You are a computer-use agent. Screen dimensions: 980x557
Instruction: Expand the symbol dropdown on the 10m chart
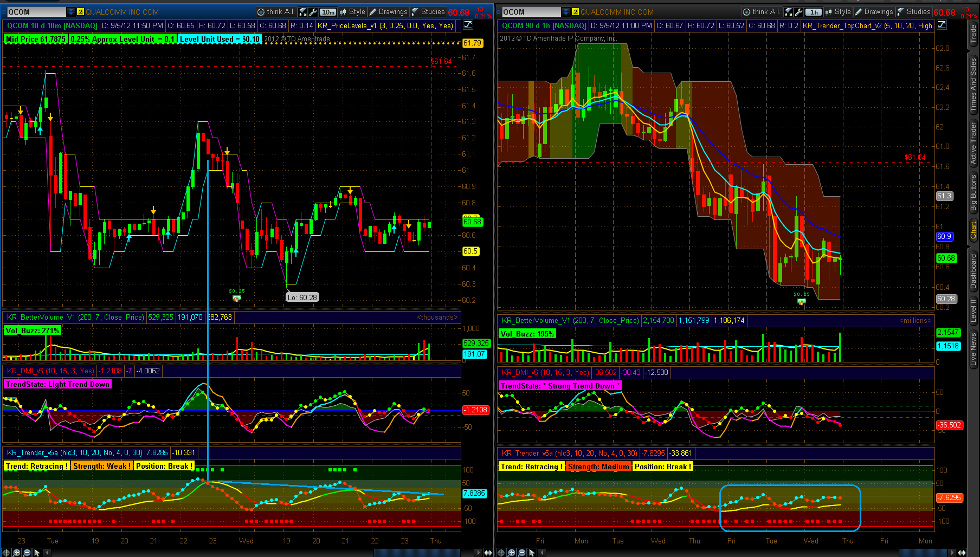coord(71,12)
